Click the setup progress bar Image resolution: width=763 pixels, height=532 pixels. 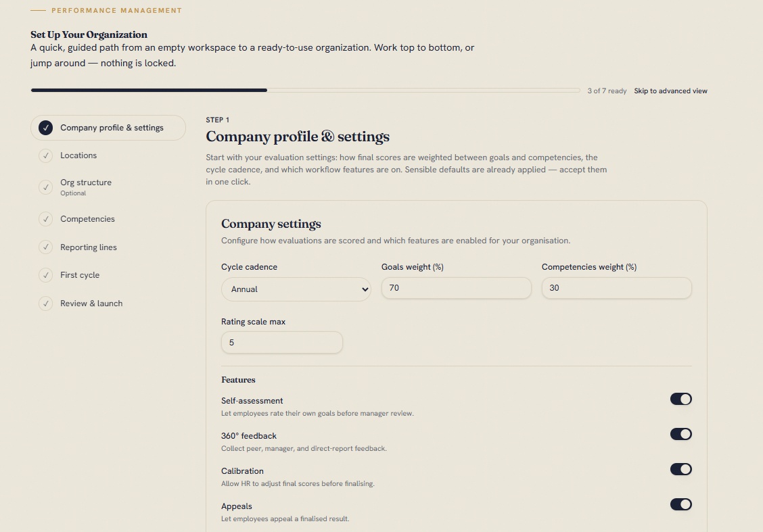point(305,91)
